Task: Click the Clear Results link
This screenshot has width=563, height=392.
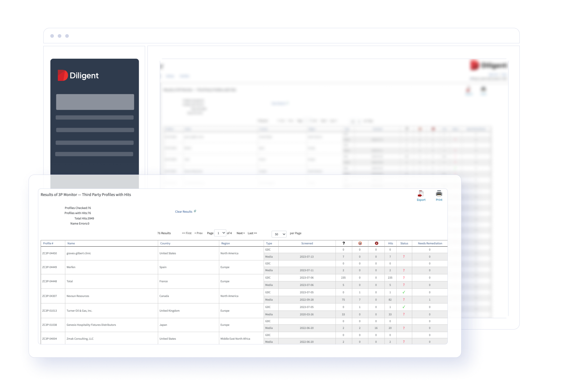Action: click(x=183, y=212)
